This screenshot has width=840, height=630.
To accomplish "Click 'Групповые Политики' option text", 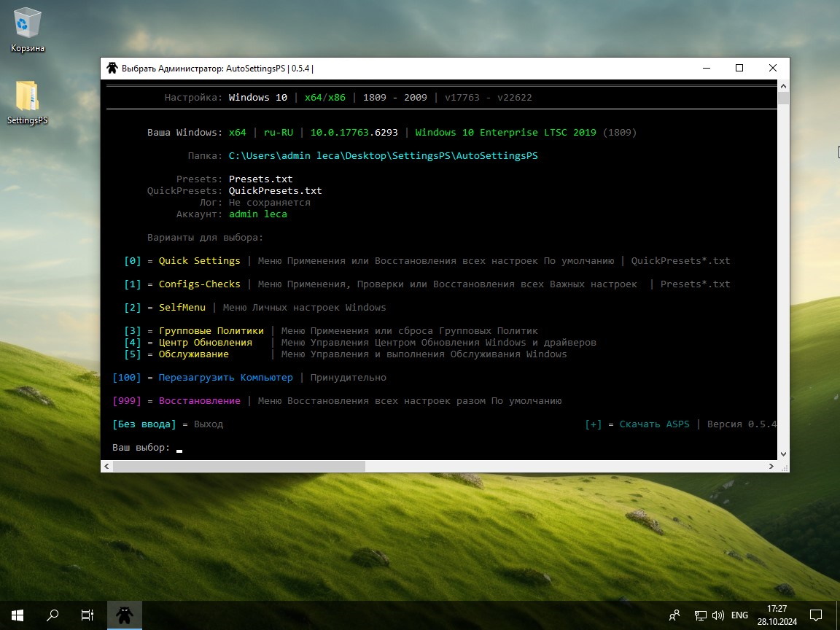I will click(211, 330).
